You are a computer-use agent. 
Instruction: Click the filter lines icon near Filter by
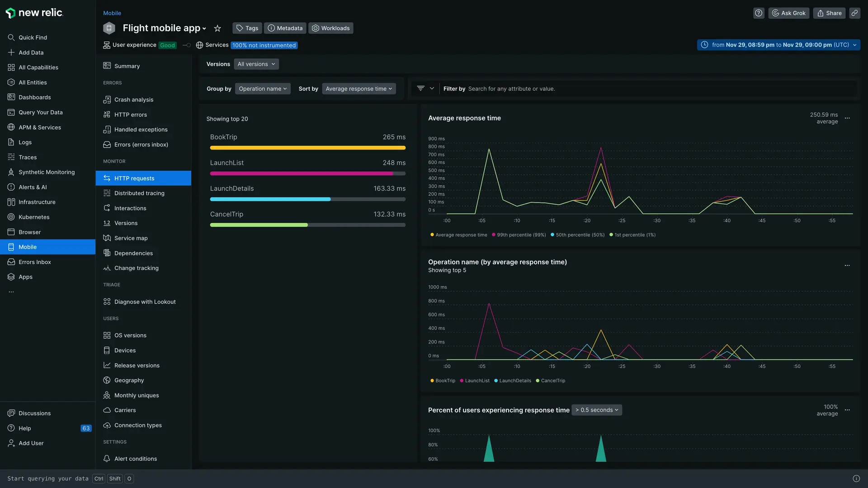[x=420, y=89]
